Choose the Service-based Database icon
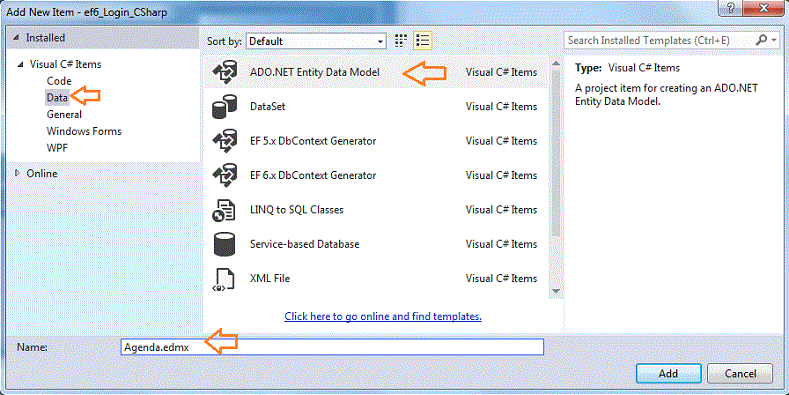789x395 pixels. (x=224, y=245)
